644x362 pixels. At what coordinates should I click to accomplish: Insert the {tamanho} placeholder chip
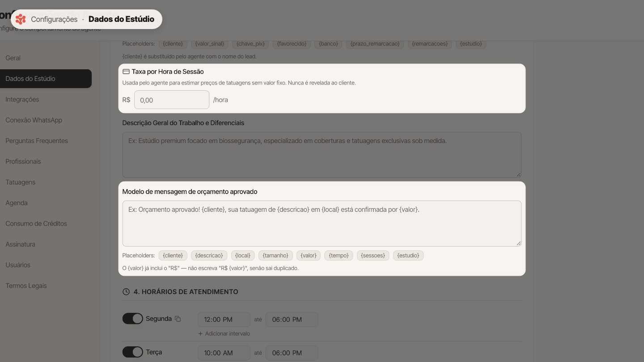275,255
